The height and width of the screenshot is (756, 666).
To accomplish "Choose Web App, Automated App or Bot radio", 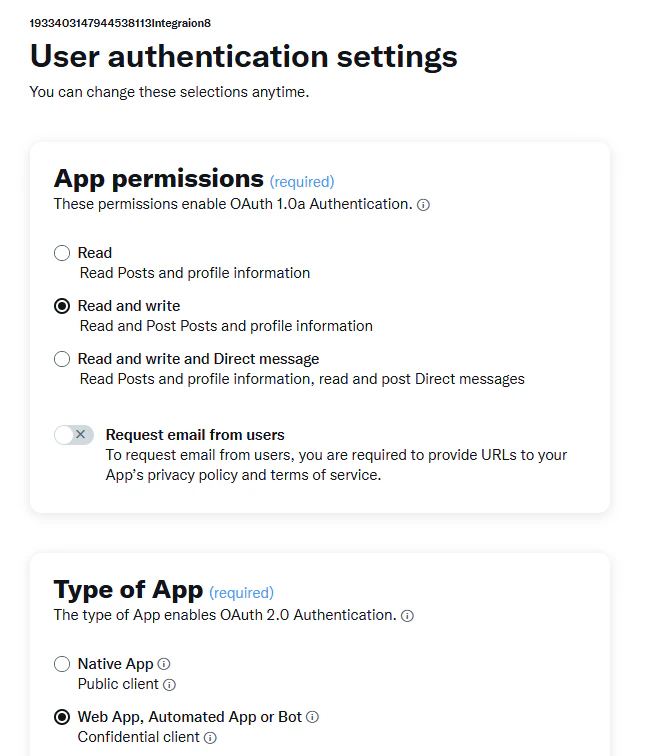I will pos(62,717).
